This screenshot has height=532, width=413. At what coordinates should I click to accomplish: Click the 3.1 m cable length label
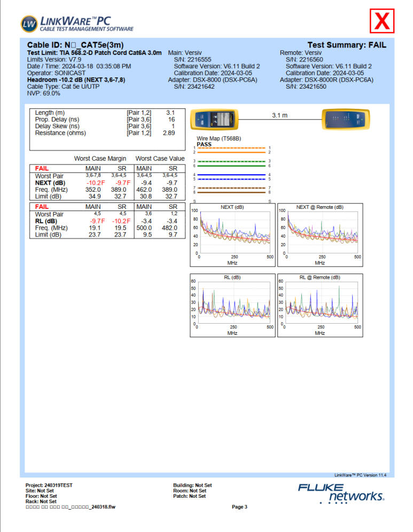(x=279, y=115)
